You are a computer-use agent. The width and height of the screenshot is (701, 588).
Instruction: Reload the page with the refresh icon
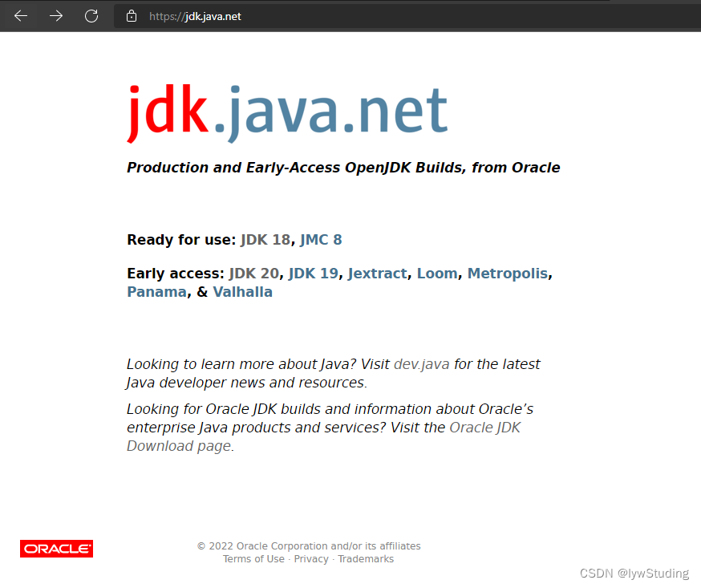(91, 16)
